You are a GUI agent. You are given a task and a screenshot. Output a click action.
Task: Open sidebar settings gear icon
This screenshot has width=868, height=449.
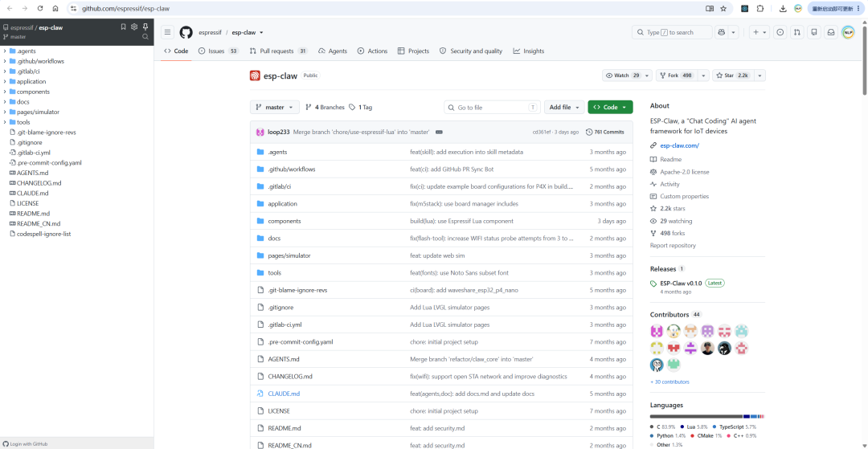[x=134, y=27]
